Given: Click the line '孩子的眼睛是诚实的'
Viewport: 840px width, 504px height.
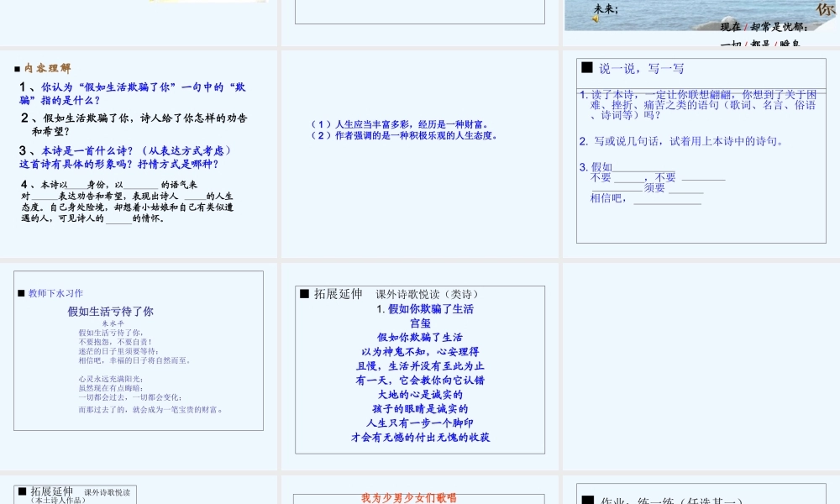Looking at the screenshot, I should 420,409.
